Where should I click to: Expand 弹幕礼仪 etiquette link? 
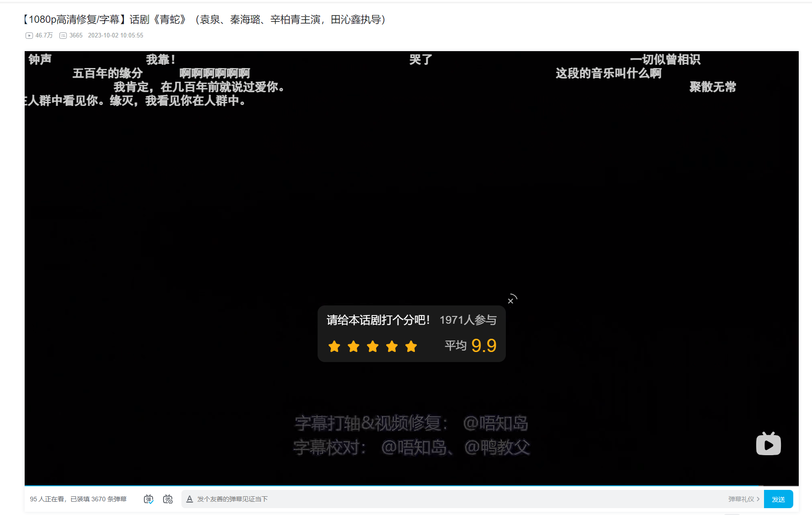click(743, 499)
